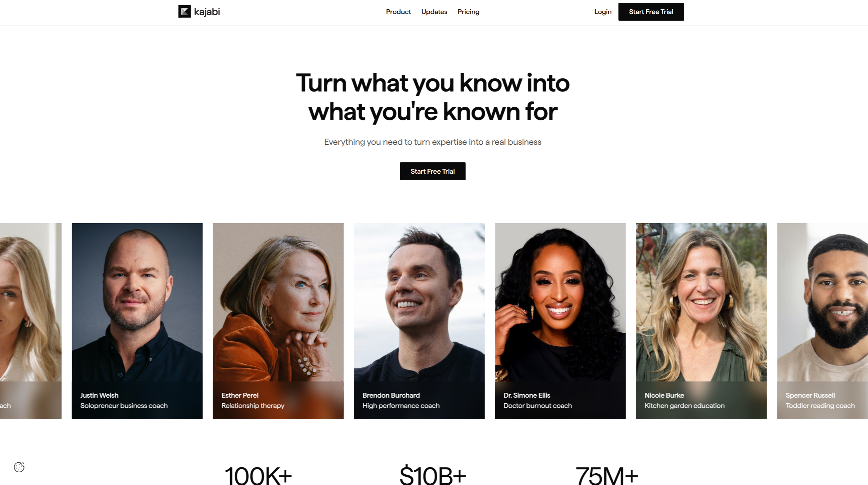Open the Pricing page
868x485 pixels.
point(468,12)
